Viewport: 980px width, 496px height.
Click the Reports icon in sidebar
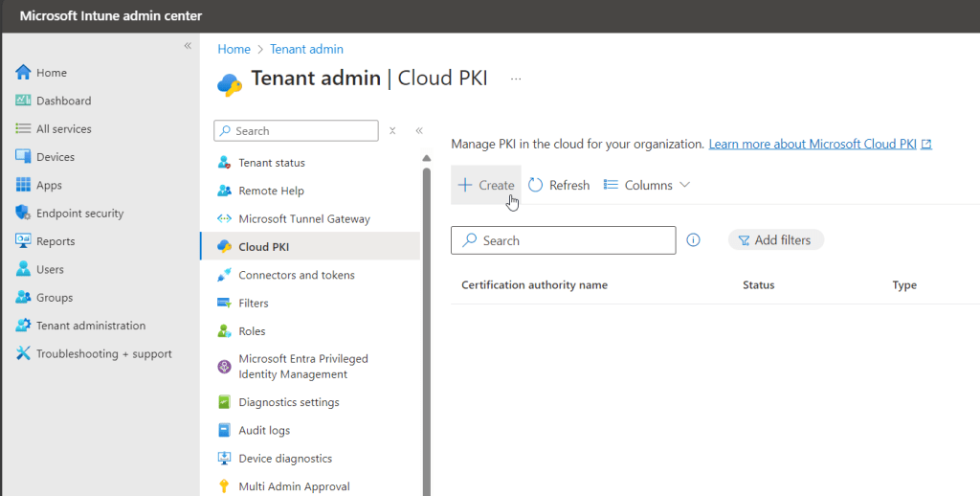point(24,241)
